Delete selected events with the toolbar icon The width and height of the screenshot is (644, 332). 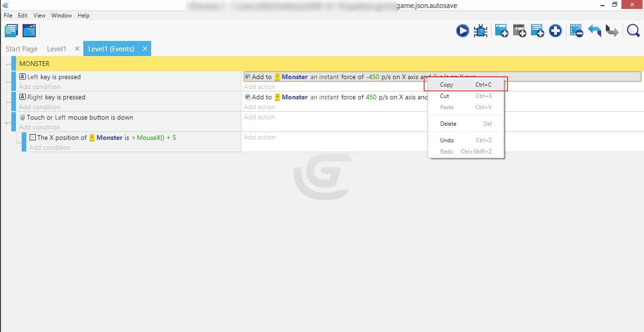(576, 31)
